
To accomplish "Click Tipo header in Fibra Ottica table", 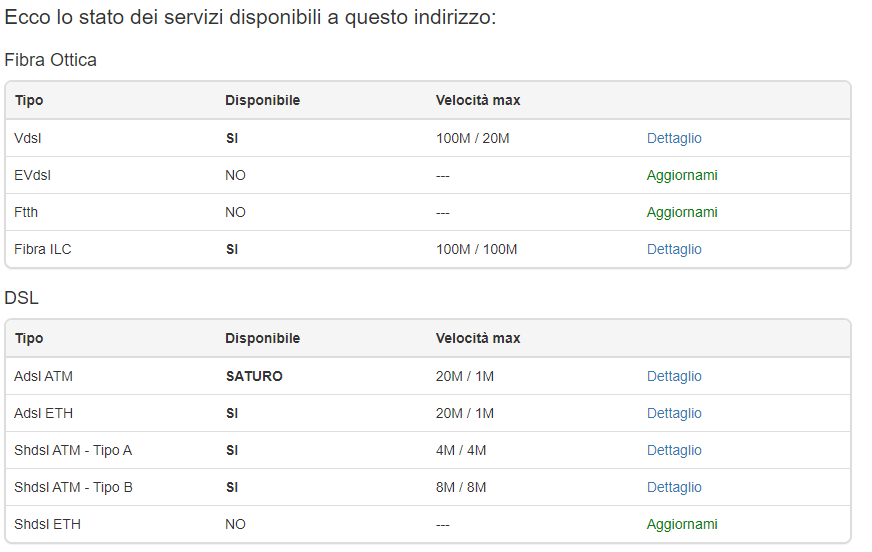I will click(x=29, y=100).
